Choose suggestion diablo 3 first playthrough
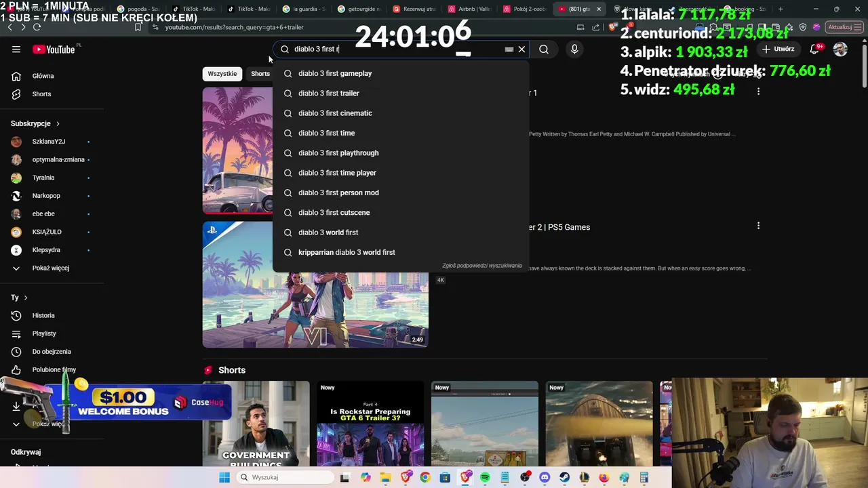Viewport: 868px width, 488px height. pyautogui.click(x=401, y=152)
